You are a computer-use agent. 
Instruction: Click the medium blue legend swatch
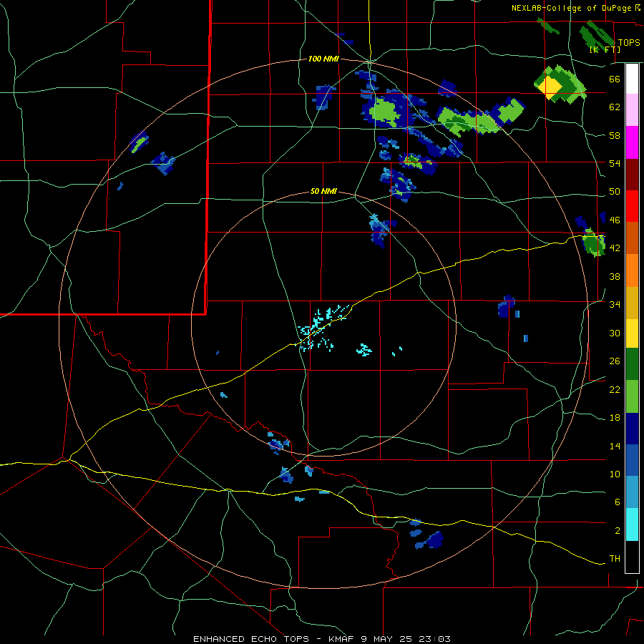[632, 460]
